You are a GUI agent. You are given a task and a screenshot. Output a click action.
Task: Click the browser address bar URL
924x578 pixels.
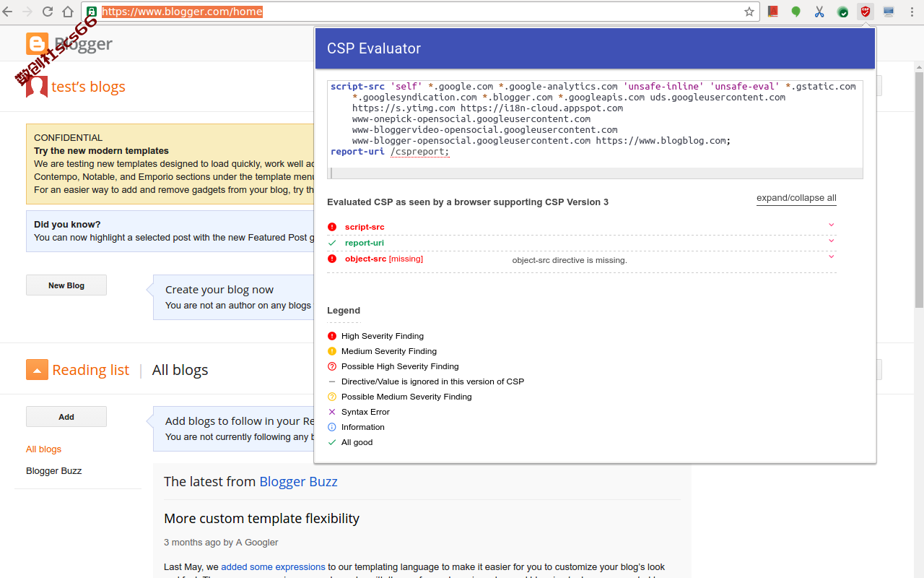pos(182,12)
